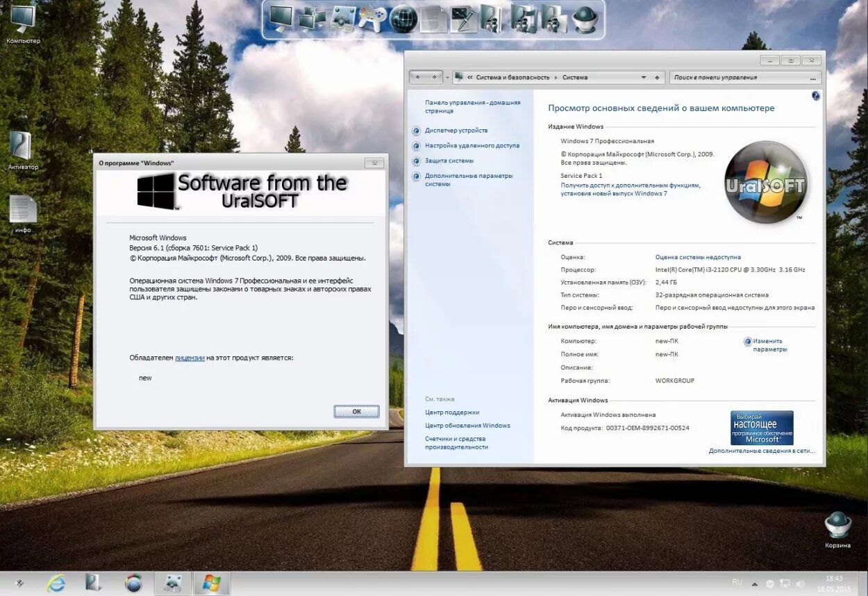Image resolution: width=868 pixels, height=596 pixels.
Task: Click the 32-разрядная операционная система text
Action: [712, 295]
